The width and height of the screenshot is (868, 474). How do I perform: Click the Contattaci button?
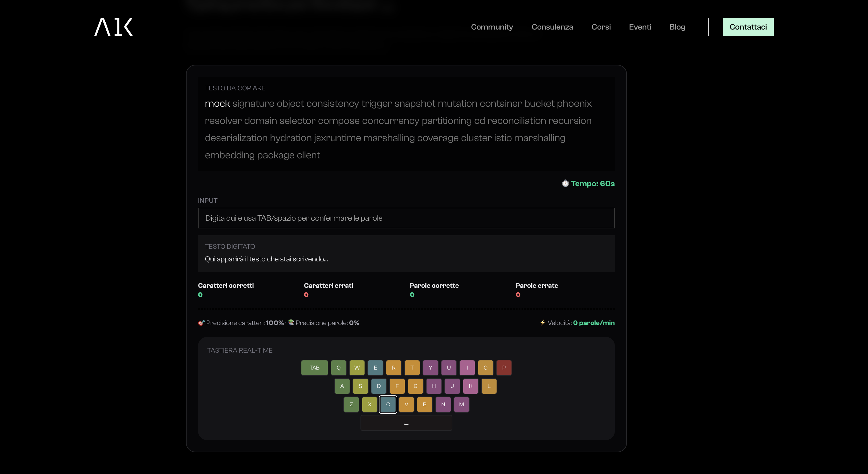tap(748, 27)
